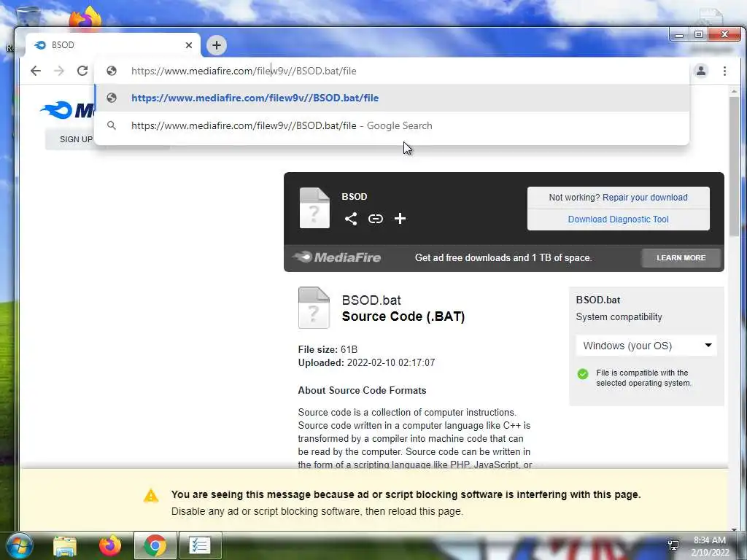This screenshot has width=747, height=560.
Task: Reload the page with the refresh icon
Action: 82,71
